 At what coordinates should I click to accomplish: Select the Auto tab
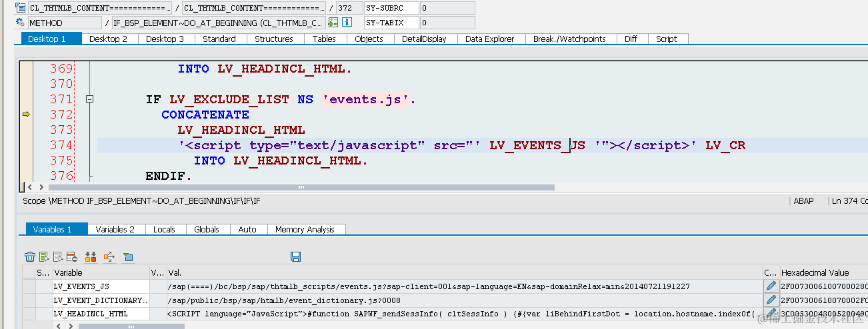pos(247,229)
